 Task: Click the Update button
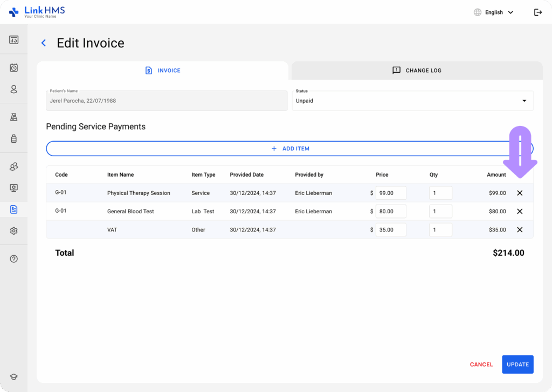pyautogui.click(x=517, y=365)
